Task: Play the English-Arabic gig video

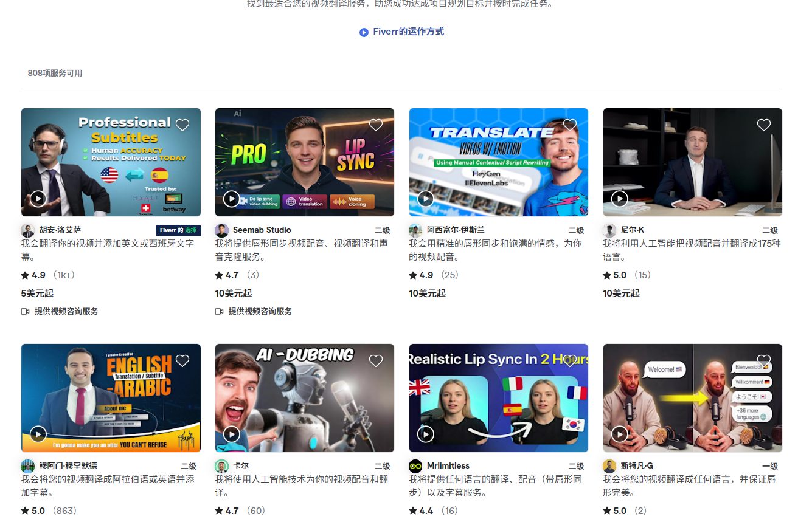Action: coord(38,434)
